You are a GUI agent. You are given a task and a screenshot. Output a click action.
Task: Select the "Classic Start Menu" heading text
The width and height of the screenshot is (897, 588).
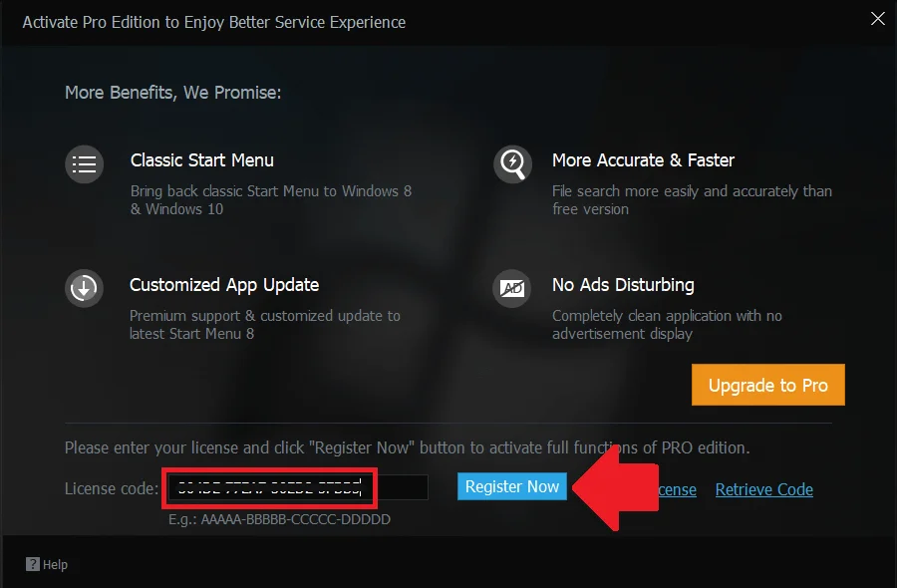[202, 160]
